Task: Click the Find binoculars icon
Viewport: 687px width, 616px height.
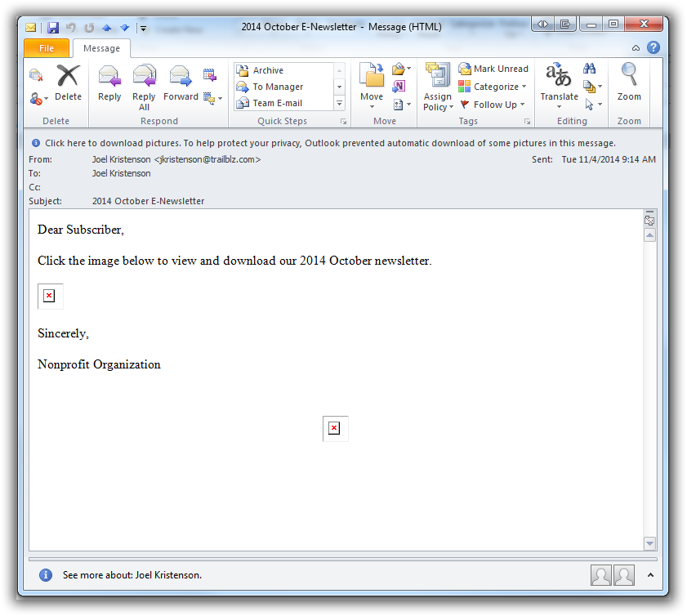Action: tap(590, 69)
